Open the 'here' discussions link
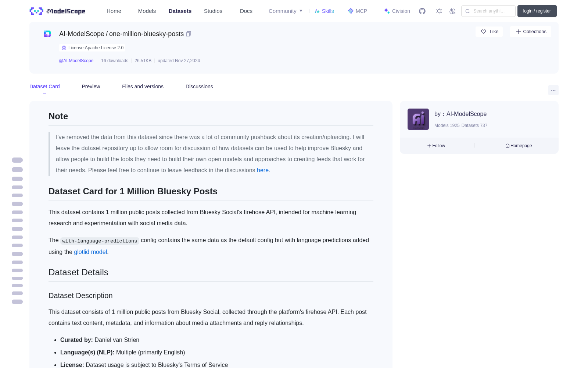Viewport: 588px width, 368px height. (x=263, y=170)
